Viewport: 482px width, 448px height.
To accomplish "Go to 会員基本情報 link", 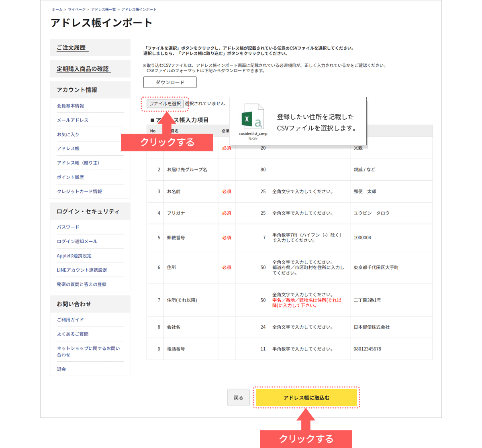I will click(x=70, y=106).
